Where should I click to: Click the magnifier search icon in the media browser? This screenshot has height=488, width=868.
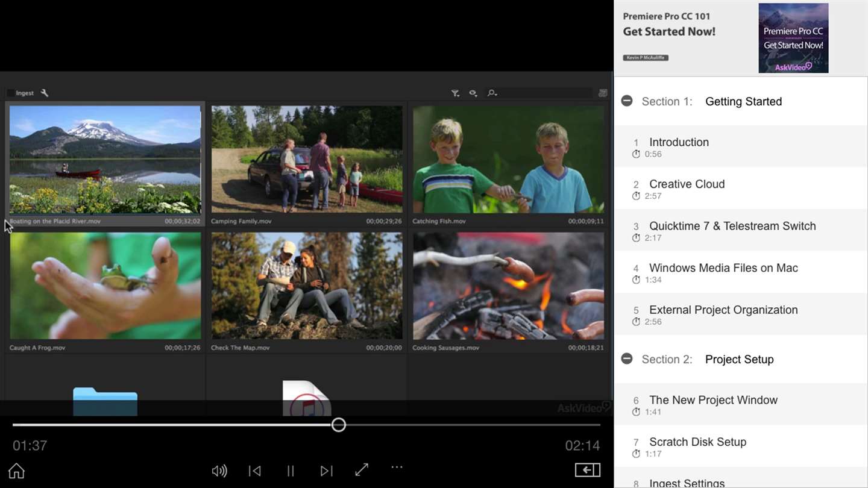click(492, 93)
